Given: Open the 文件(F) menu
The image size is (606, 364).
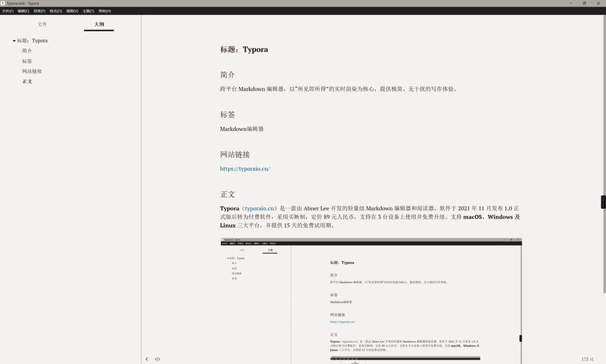Looking at the screenshot, I should tap(8, 11).
